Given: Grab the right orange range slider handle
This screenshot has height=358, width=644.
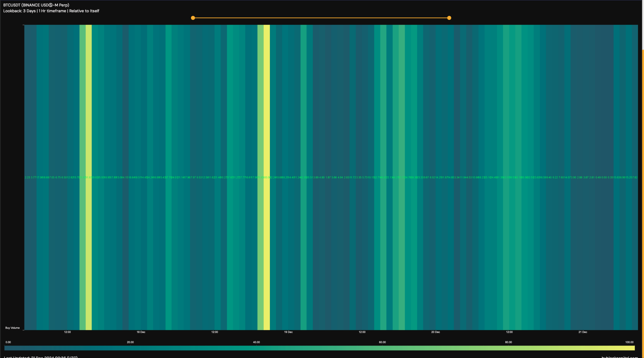Looking at the screenshot, I should (x=449, y=18).
